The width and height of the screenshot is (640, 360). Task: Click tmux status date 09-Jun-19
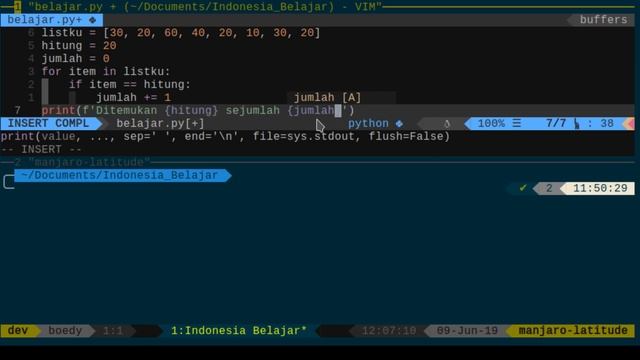point(467,330)
